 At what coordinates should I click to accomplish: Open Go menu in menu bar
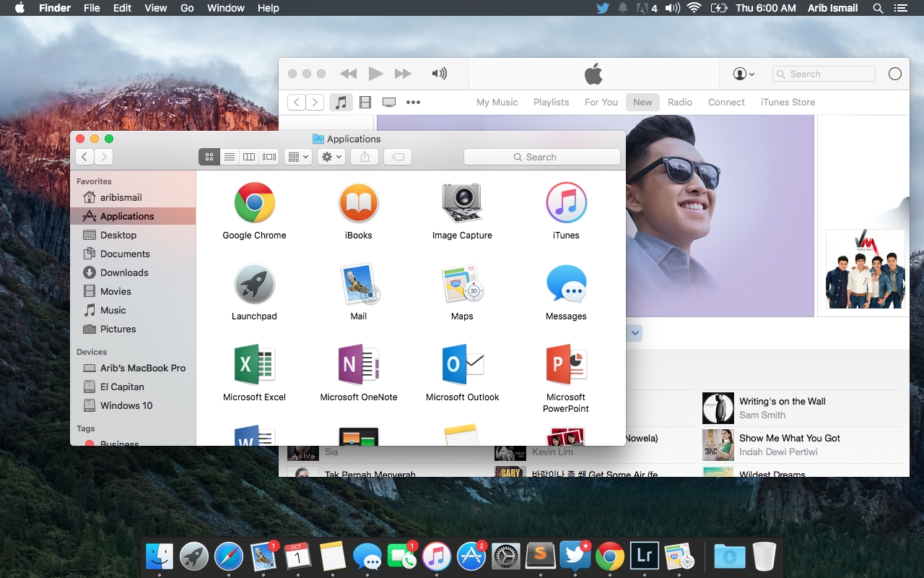point(187,8)
